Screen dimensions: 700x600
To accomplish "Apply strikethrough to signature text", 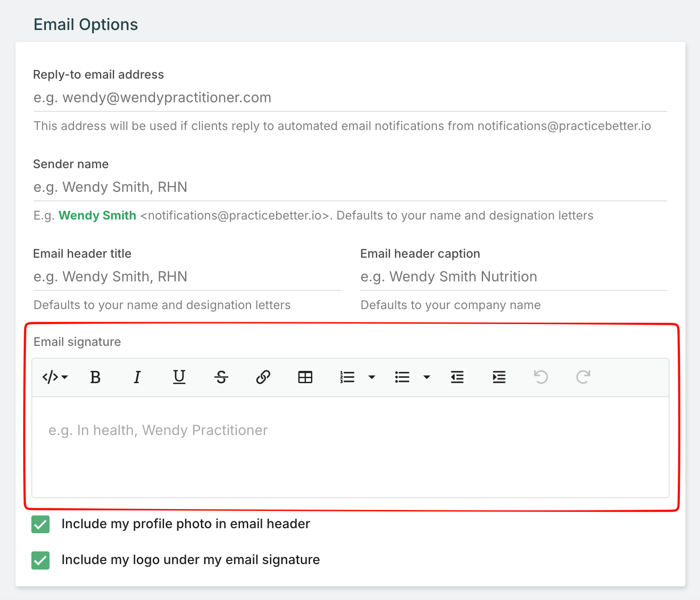I will 221,377.
